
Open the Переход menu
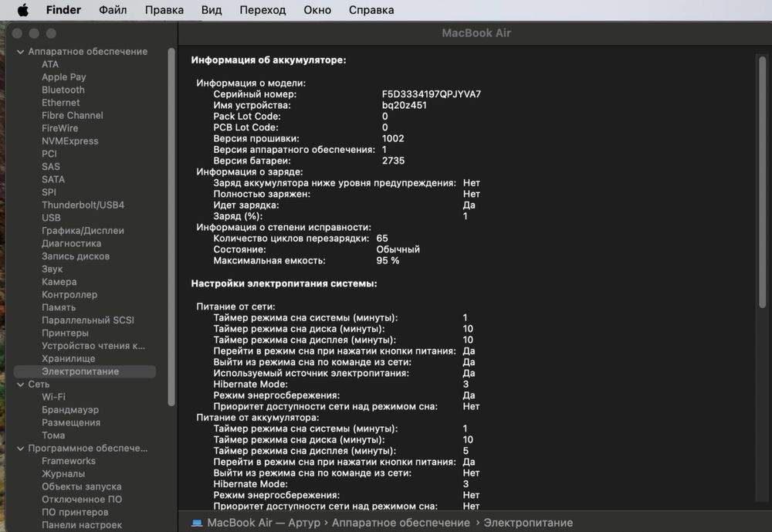point(262,10)
